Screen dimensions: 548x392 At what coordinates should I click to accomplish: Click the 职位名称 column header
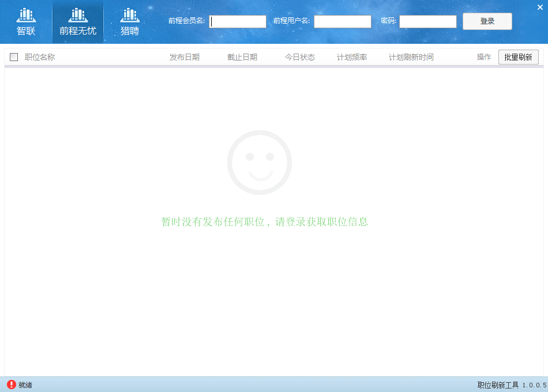click(40, 57)
